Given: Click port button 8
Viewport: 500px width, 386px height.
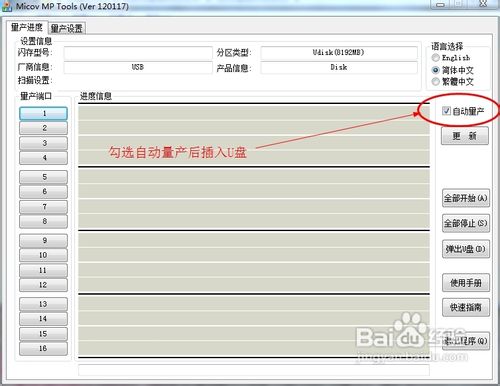Looking at the screenshot, I should tap(44, 222).
